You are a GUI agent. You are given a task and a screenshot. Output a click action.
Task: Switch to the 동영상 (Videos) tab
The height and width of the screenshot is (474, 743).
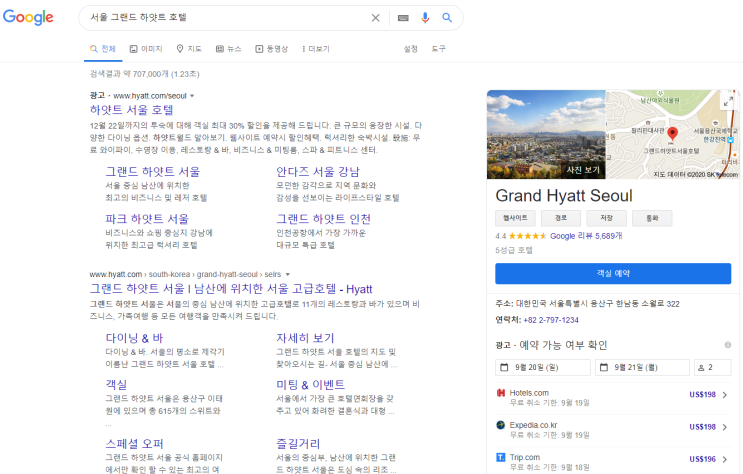point(272,49)
